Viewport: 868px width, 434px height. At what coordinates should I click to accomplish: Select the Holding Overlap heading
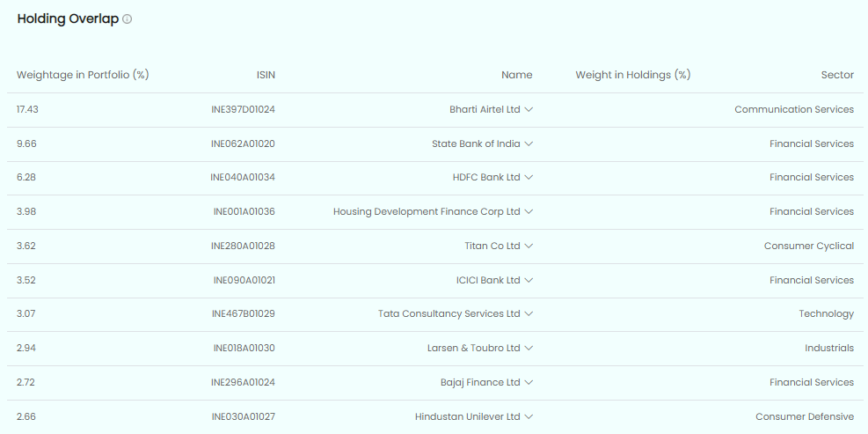(x=68, y=18)
